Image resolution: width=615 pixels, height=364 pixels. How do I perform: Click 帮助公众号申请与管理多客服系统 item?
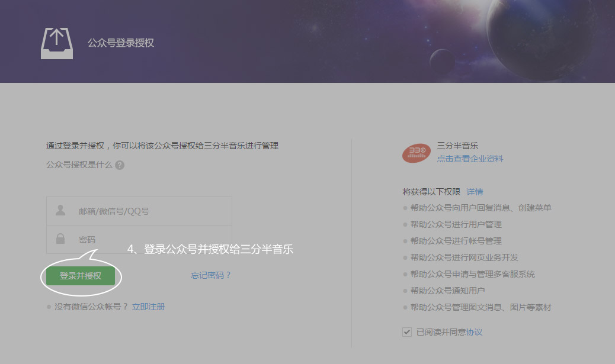coord(473,274)
